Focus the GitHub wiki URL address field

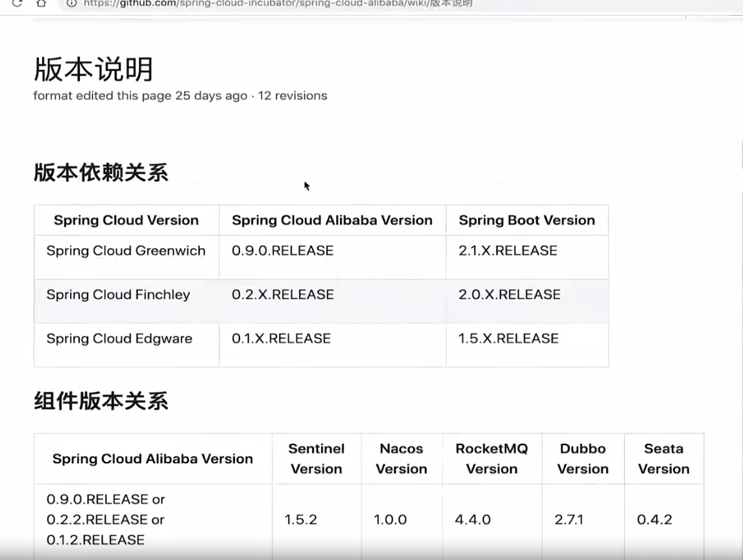coord(279,3)
